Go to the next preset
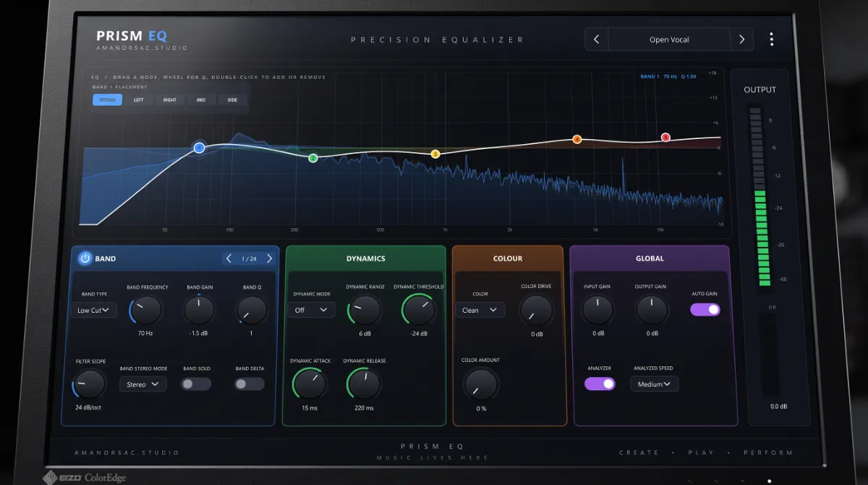 [741, 40]
